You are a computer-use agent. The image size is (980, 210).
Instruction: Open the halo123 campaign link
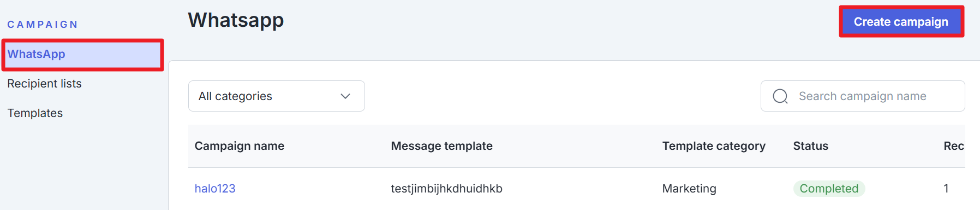point(215,189)
